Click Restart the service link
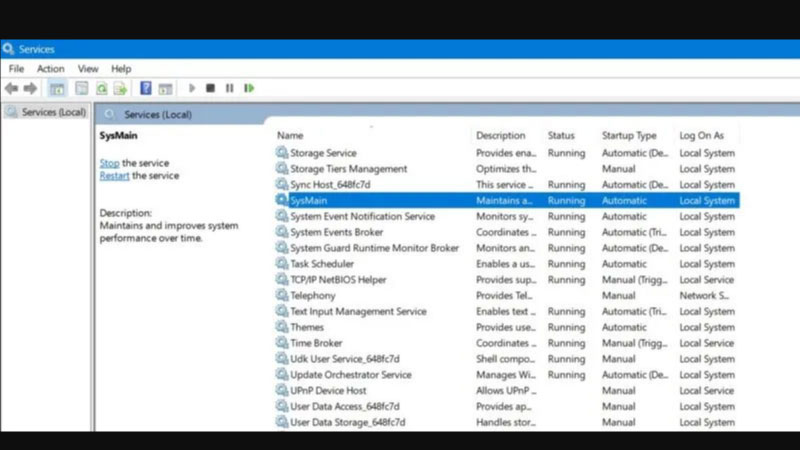Image resolution: width=800 pixels, height=450 pixels. point(114,176)
